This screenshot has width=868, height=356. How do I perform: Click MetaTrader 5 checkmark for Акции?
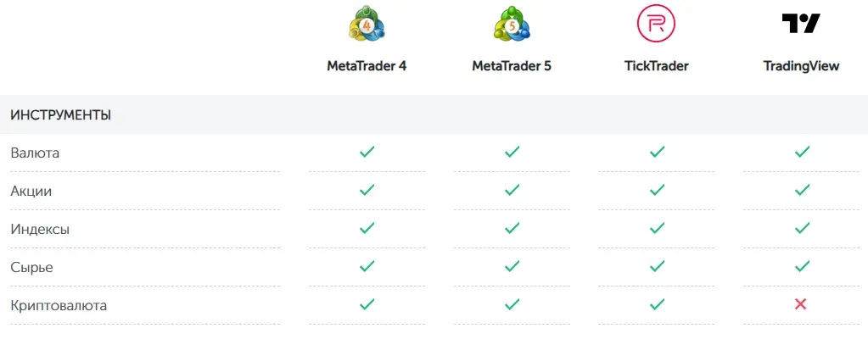pos(512,191)
